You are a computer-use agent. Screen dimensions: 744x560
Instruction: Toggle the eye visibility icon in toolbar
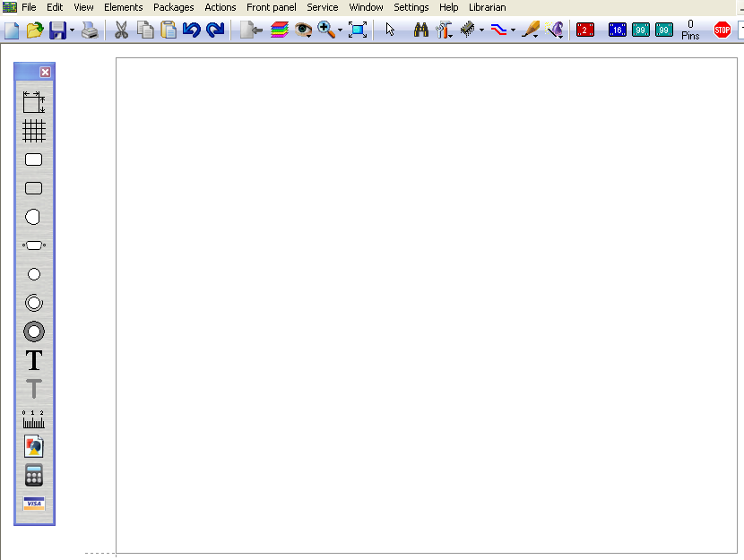303,30
